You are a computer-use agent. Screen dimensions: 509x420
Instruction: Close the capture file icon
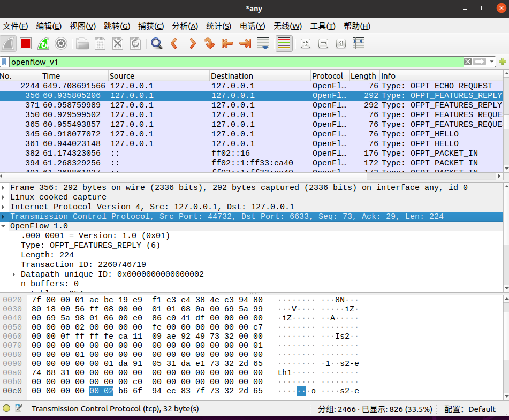118,43
